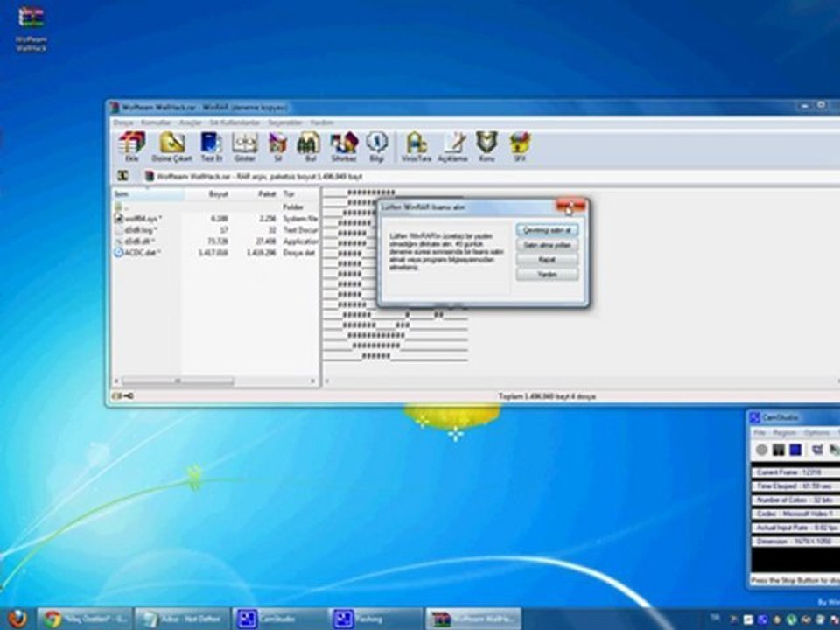Open the Options menu in CamStudio
The image size is (840, 630).
(816, 433)
